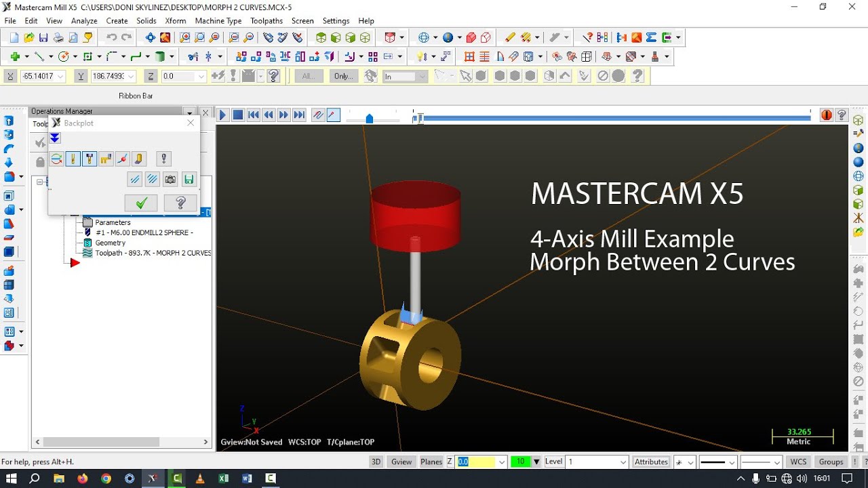Click the WCS button in status bar
Screen dimensions: 868x488
tap(798, 462)
